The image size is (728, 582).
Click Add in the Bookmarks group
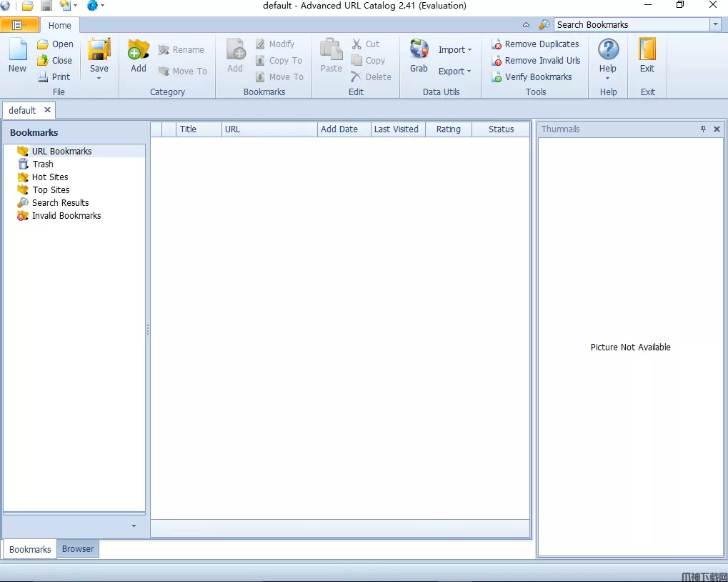[235, 55]
